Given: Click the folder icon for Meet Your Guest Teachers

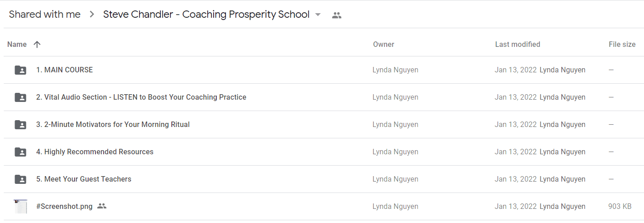Looking at the screenshot, I should coord(20,179).
